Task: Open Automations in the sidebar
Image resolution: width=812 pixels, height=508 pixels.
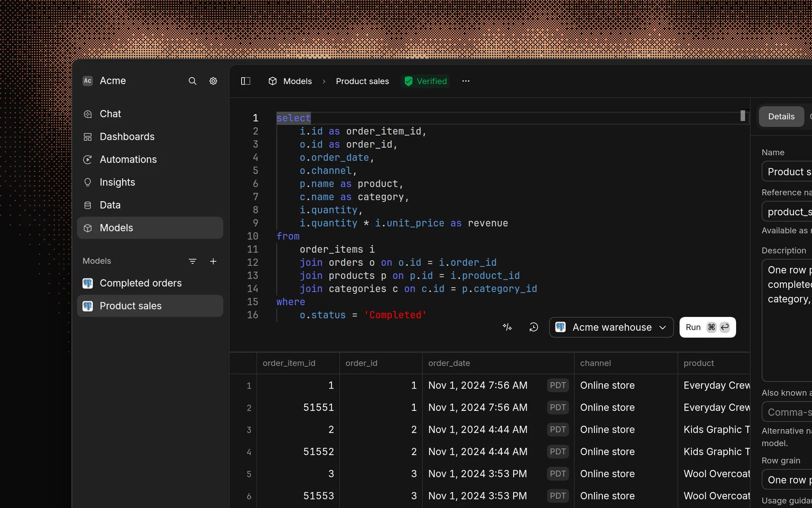Action: pos(150,159)
